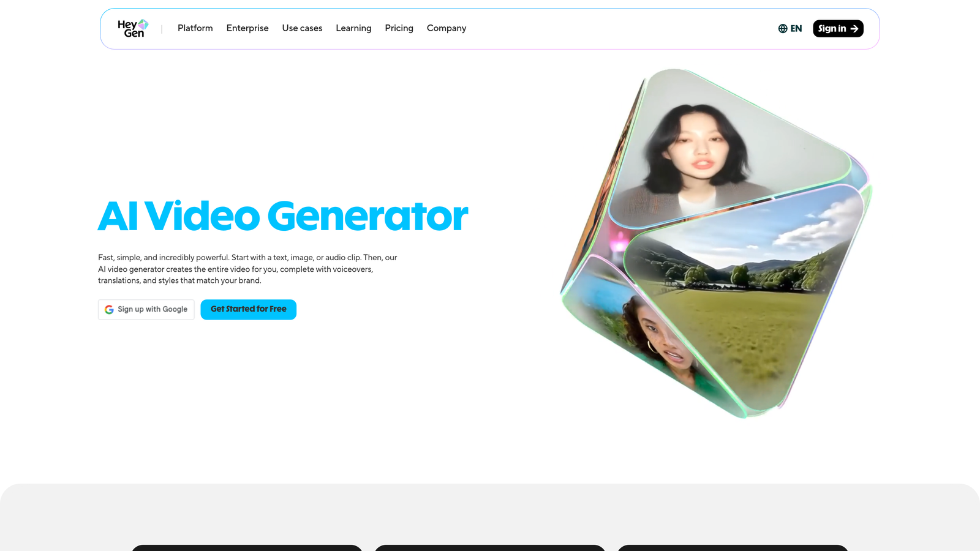Click the HeyGen logo
The height and width of the screenshot is (551, 980).
click(131, 28)
